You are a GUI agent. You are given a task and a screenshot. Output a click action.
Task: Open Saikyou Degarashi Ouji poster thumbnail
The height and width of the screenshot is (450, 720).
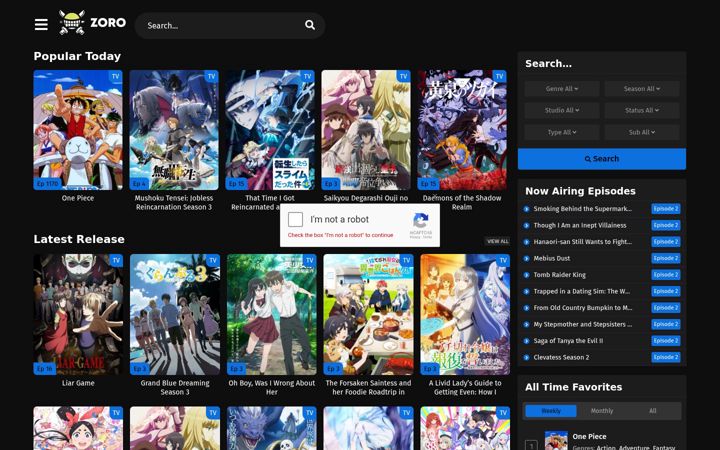pos(366,130)
